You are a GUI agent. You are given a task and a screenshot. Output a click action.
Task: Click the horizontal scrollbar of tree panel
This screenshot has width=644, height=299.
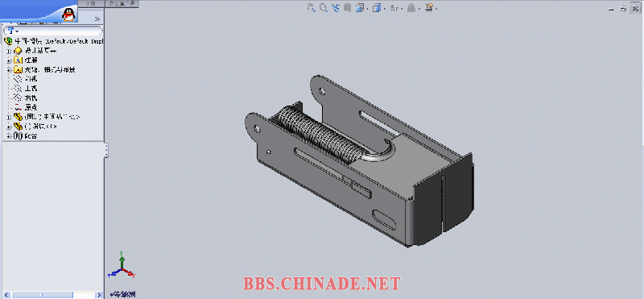click(52, 294)
